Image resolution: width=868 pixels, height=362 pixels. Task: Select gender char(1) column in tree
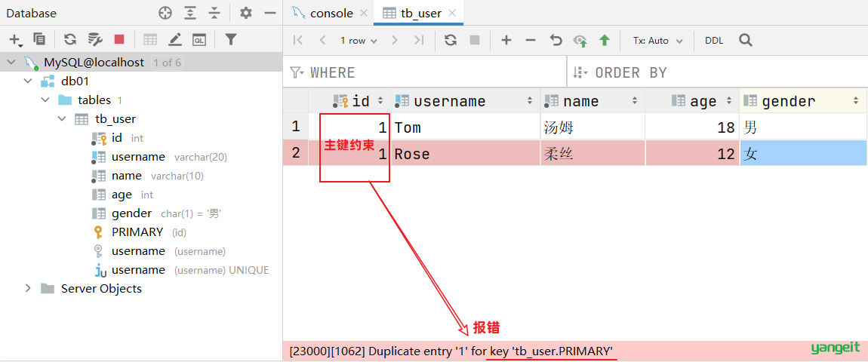157,213
